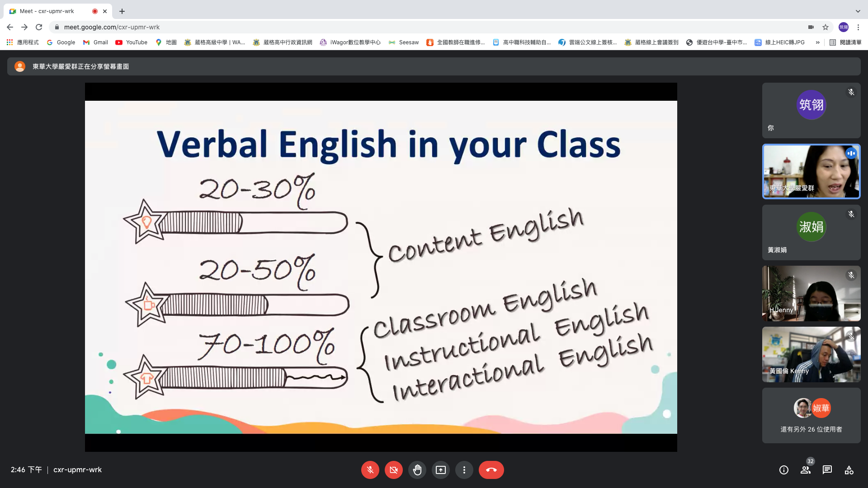
Task: Click the tile showing 26 more participants
Action: (811, 416)
